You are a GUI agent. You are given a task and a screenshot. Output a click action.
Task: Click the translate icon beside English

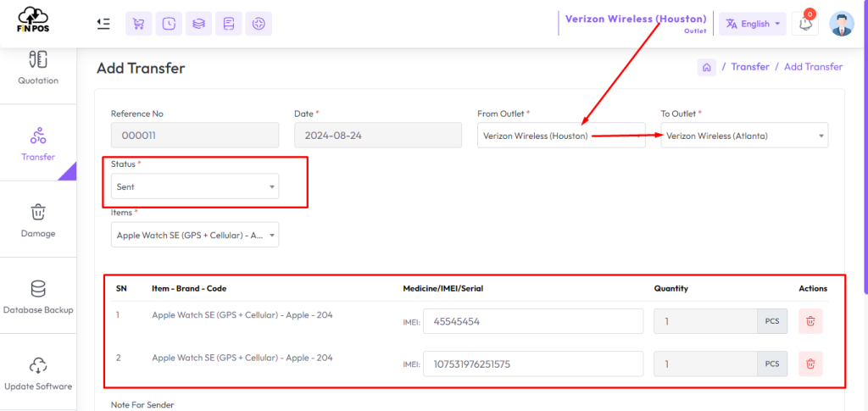coord(732,24)
